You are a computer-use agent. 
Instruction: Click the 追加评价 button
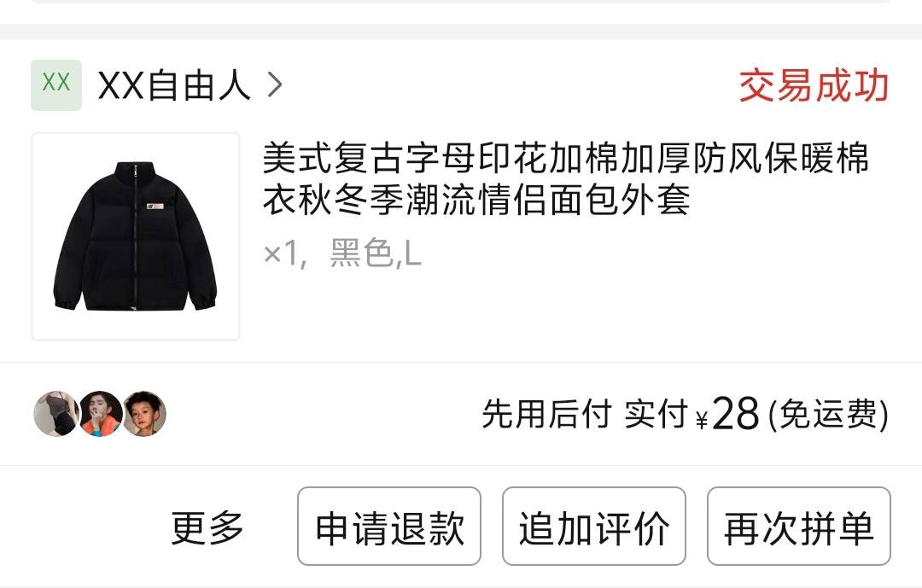click(594, 527)
